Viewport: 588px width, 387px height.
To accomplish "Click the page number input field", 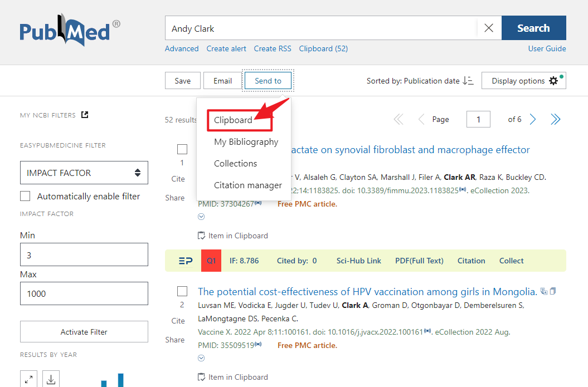I will coord(478,119).
